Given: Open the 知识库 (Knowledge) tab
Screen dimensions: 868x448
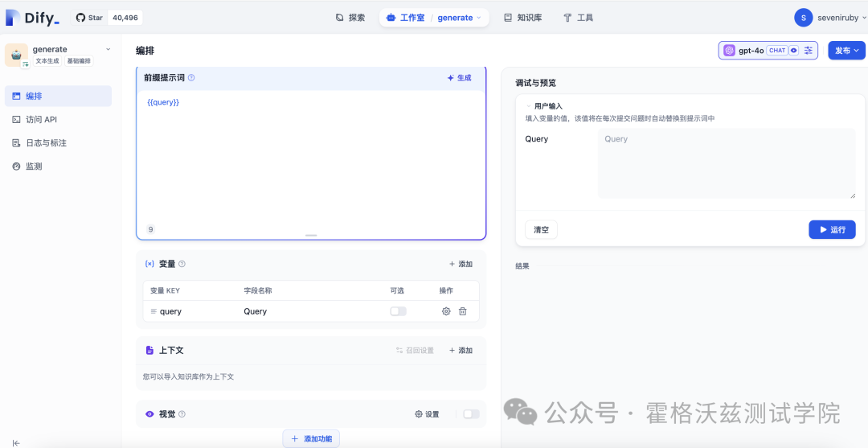Looking at the screenshot, I should pyautogui.click(x=523, y=18).
